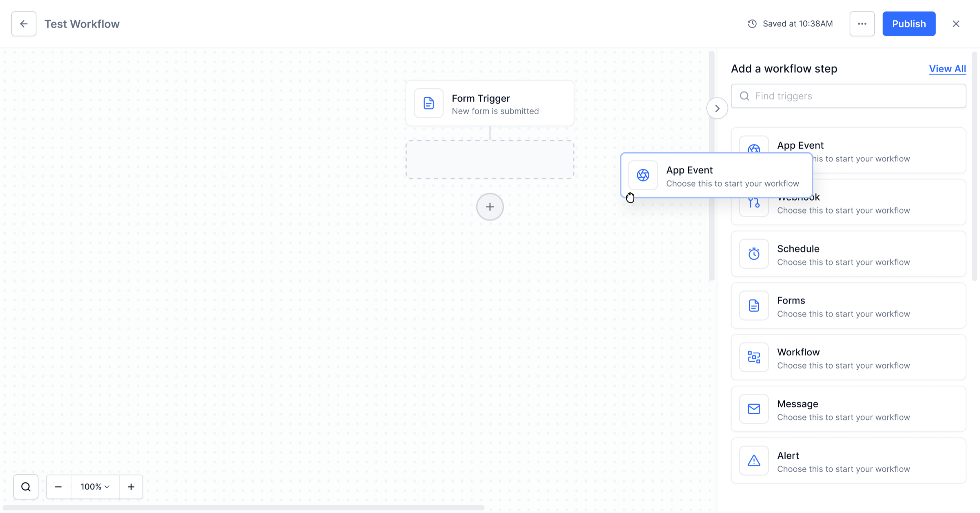Click 'New form is submitted' subtitle
The height and width of the screenshot is (513, 980).
click(495, 111)
